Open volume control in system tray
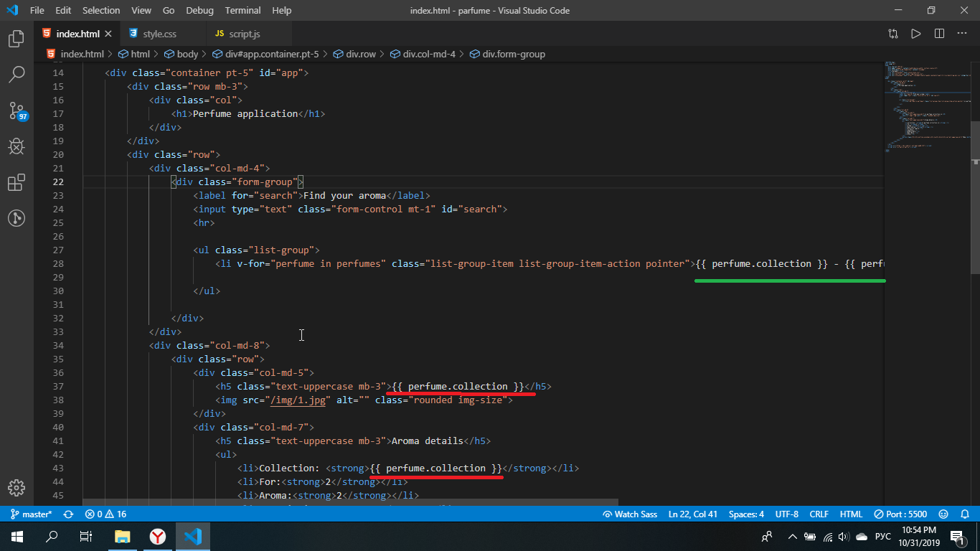The width and height of the screenshot is (980, 551). (844, 536)
